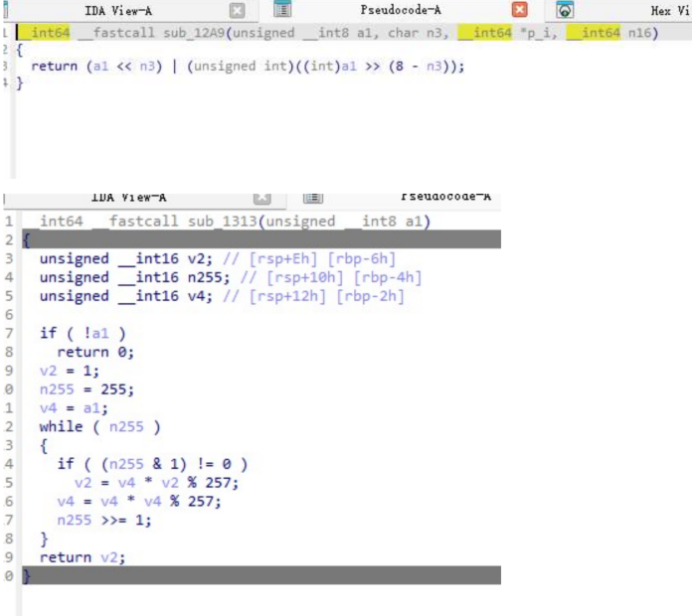The height and width of the screenshot is (616, 692).
Task: Select the n16 parameter in sub_12A9 signature
Action: 641,33
